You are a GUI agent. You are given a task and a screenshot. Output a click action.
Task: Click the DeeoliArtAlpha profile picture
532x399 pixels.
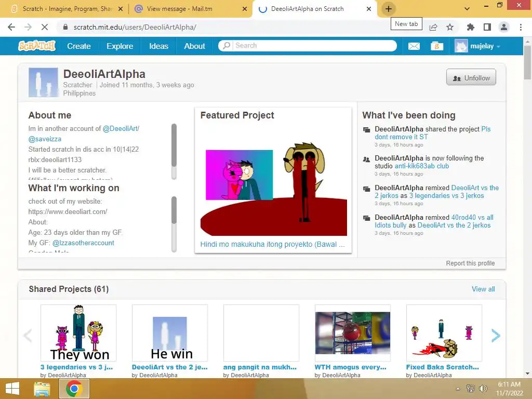(43, 83)
